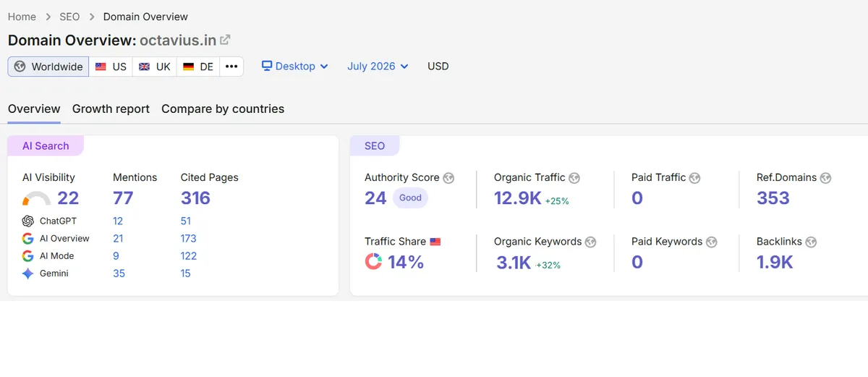Open ChatGPT cited pages value 51

186,221
